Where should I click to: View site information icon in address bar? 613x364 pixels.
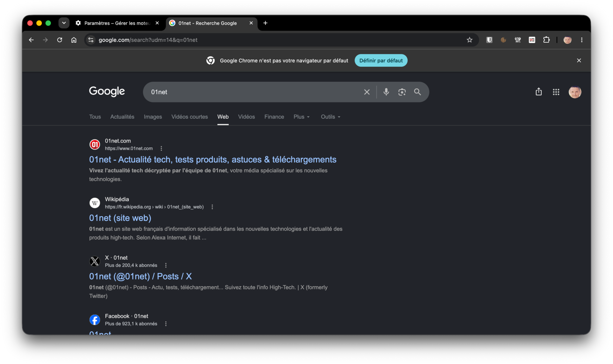tap(91, 40)
